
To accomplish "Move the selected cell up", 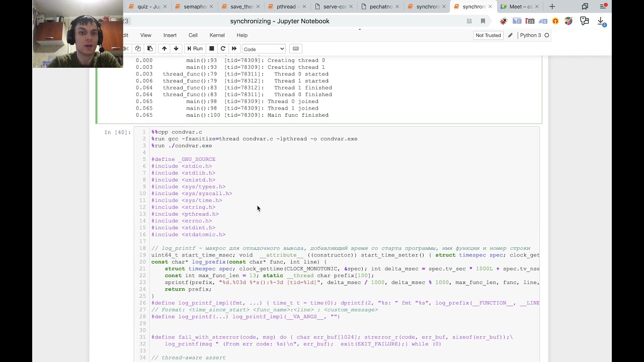I will 164,49.
